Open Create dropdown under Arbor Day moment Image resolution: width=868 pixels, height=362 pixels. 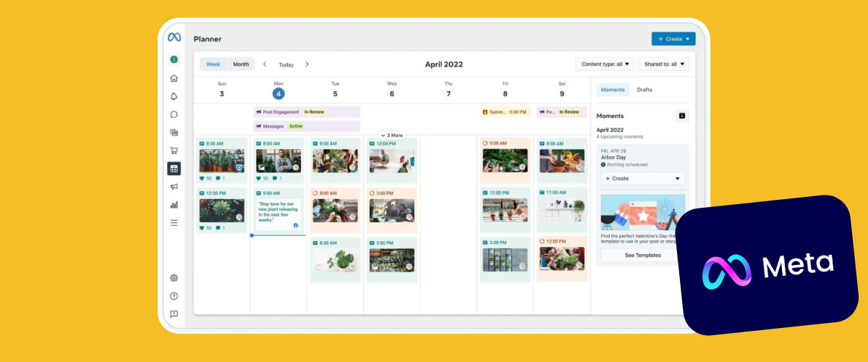(x=643, y=178)
